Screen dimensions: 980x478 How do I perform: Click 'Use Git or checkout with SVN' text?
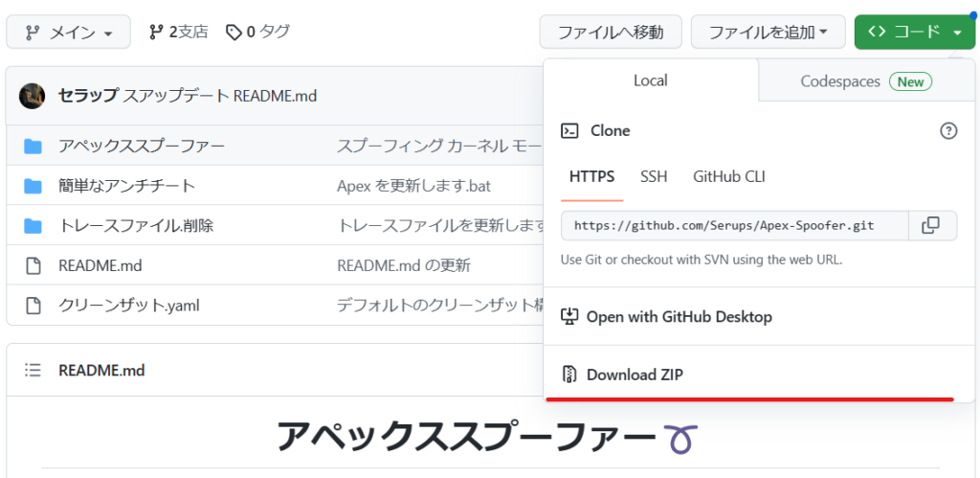tap(702, 260)
